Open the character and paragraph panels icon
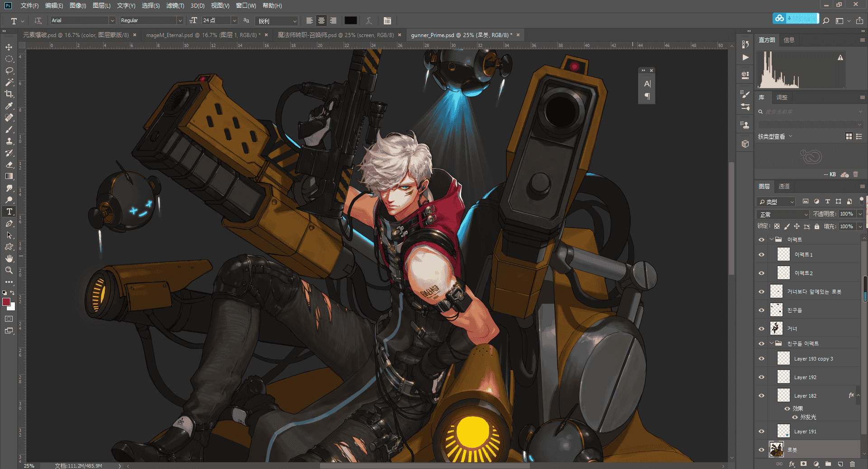 (387, 20)
